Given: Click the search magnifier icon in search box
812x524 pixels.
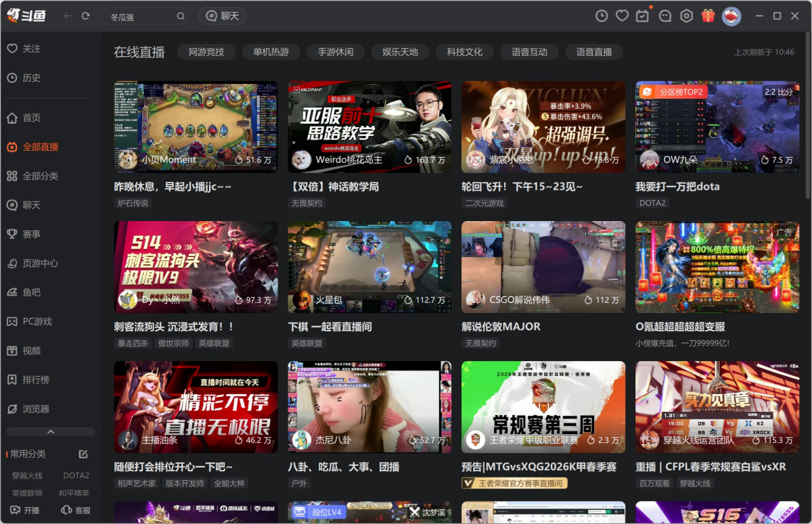Looking at the screenshot, I should click(181, 16).
